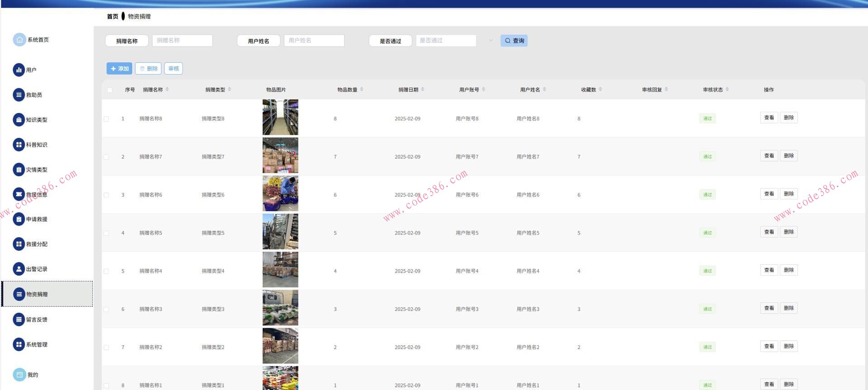Click the 科普知识 grid icon
This screenshot has height=390, width=868.
pos(19,145)
